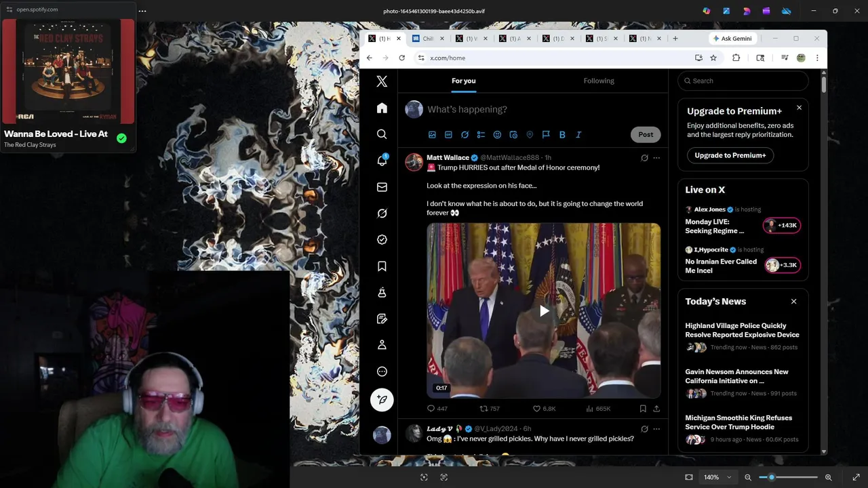Click the X Search box

(743, 81)
